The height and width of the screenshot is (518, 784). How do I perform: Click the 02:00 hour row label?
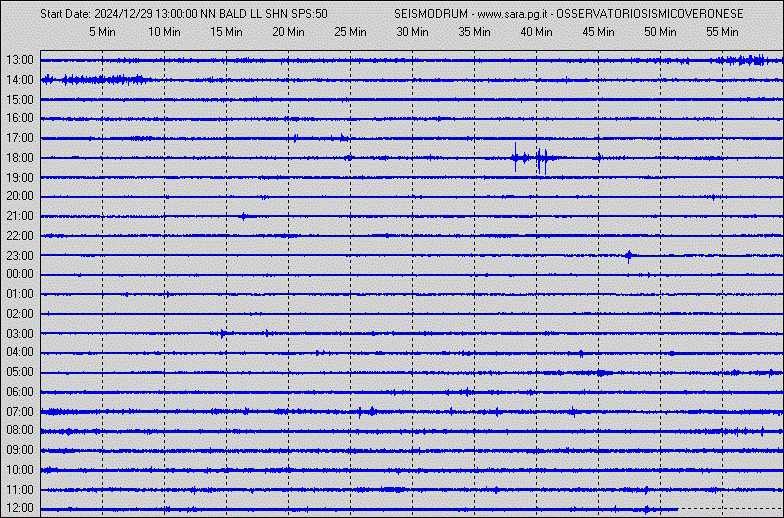[x=20, y=314]
